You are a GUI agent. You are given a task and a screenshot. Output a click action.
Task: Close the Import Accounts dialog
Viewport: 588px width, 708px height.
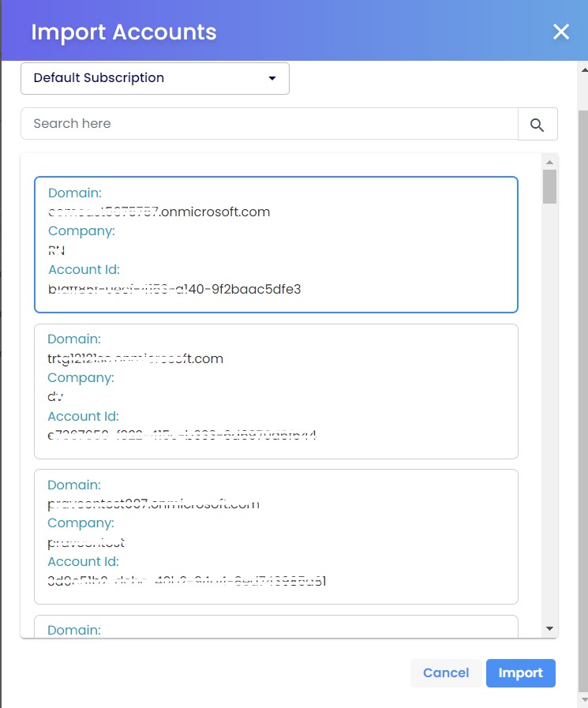tap(561, 32)
